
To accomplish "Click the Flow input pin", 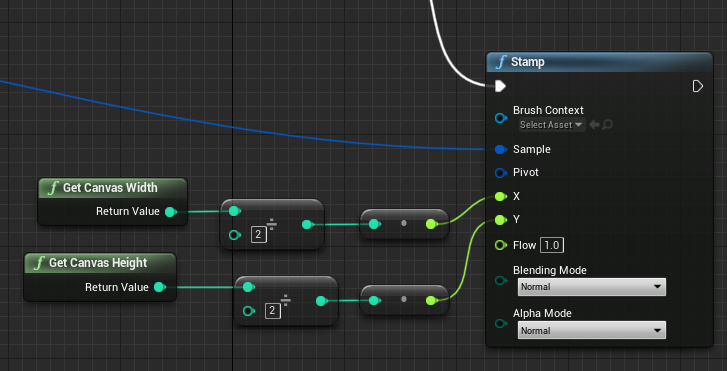I will coord(500,245).
